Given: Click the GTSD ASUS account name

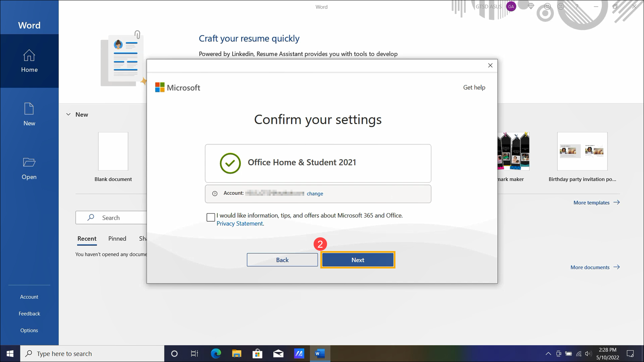Looking at the screenshot, I should [x=489, y=6].
